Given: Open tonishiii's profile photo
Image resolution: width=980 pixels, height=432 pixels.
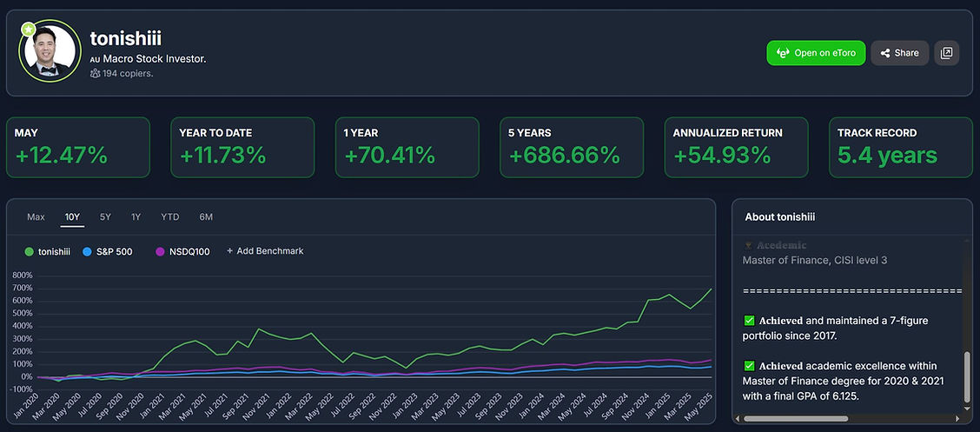Looking at the screenshot, I should pos(50,51).
